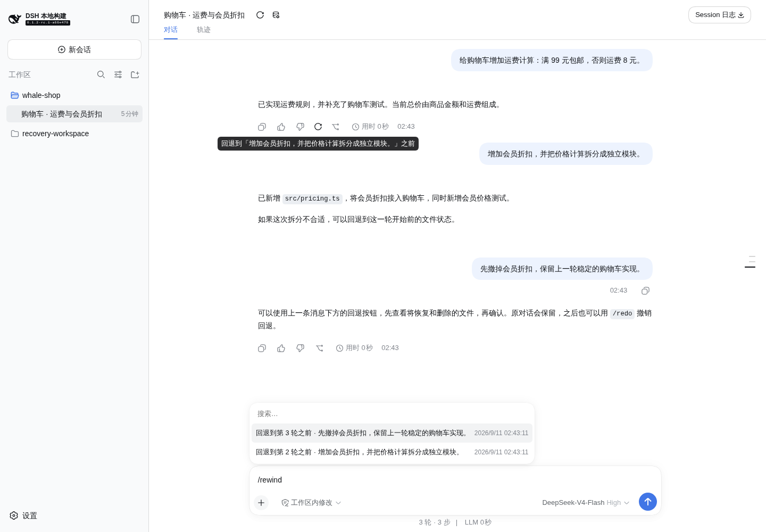Click the 工作区 section label

click(x=20, y=74)
